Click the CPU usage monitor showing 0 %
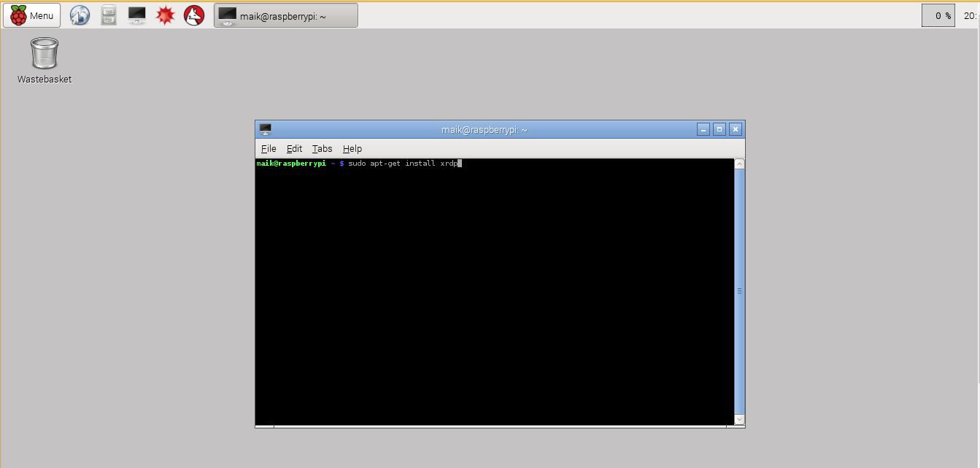Image resolution: width=980 pixels, height=468 pixels. coord(938,15)
